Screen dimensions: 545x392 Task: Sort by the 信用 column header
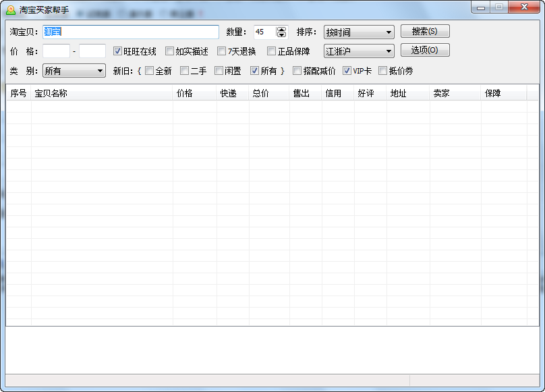pyautogui.click(x=338, y=93)
